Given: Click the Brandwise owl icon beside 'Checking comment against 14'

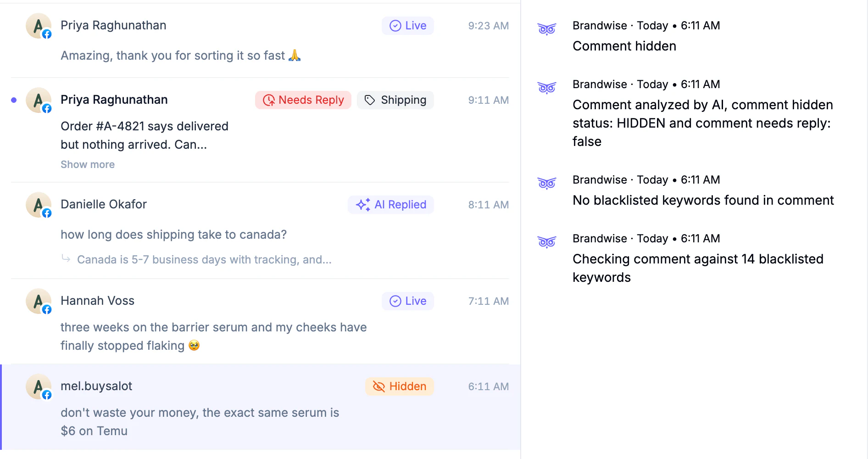Looking at the screenshot, I should click(x=547, y=242).
